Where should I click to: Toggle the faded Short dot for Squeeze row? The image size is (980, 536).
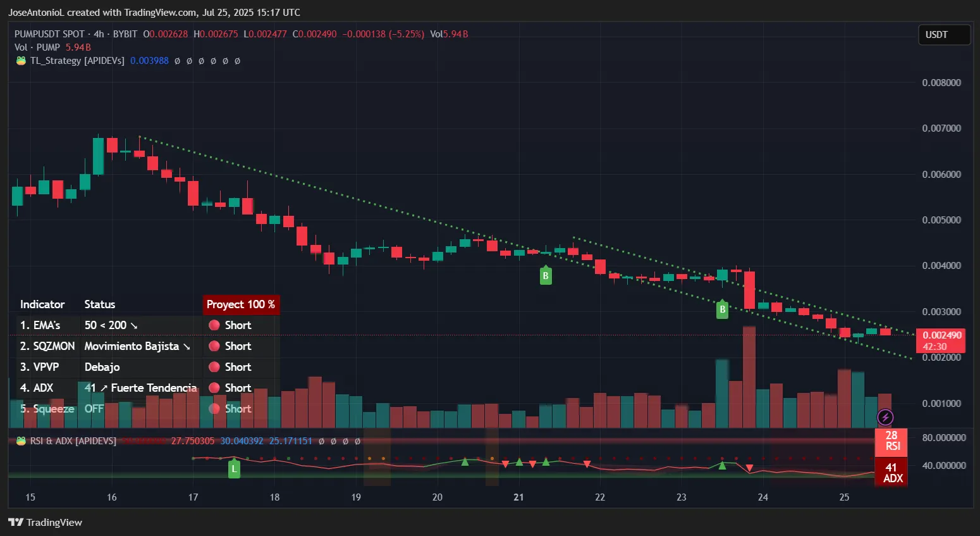point(215,408)
